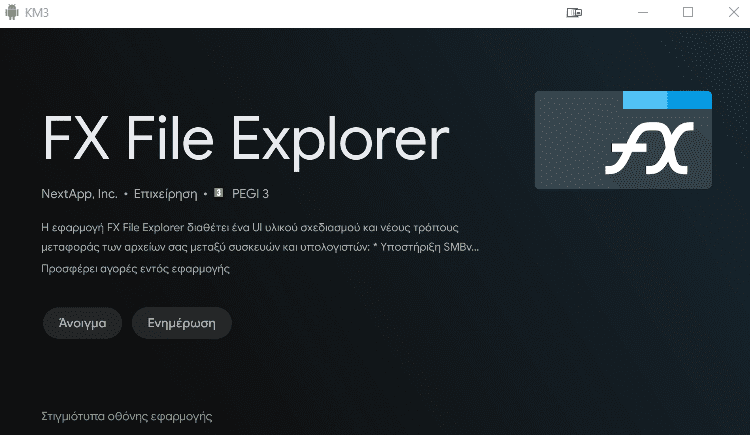Minimize the KM3 window

pos(643,12)
